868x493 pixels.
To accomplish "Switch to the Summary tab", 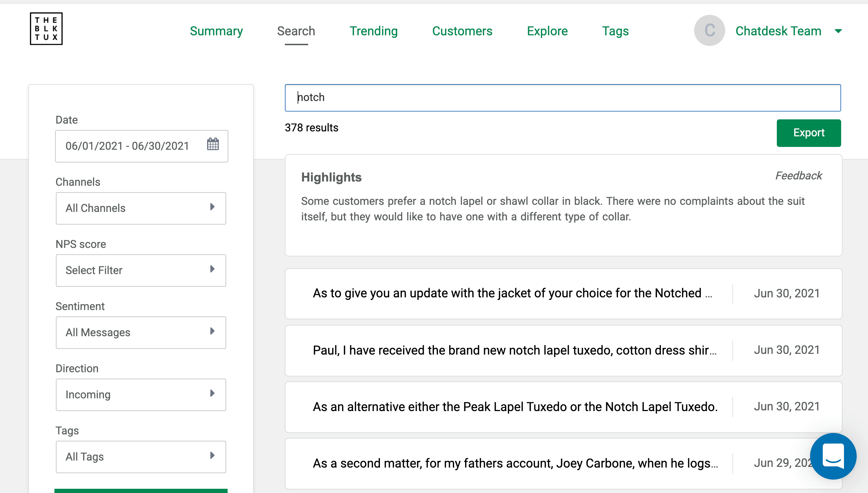I will [x=216, y=31].
